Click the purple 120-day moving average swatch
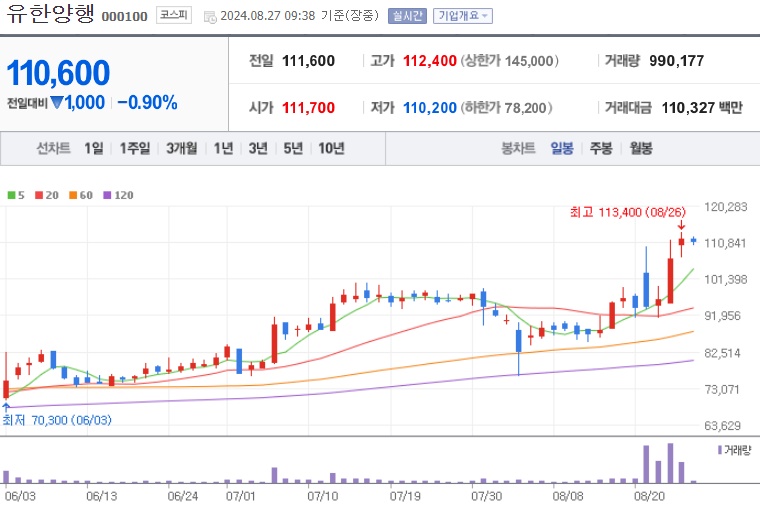The height and width of the screenshot is (510, 760). click(107, 195)
